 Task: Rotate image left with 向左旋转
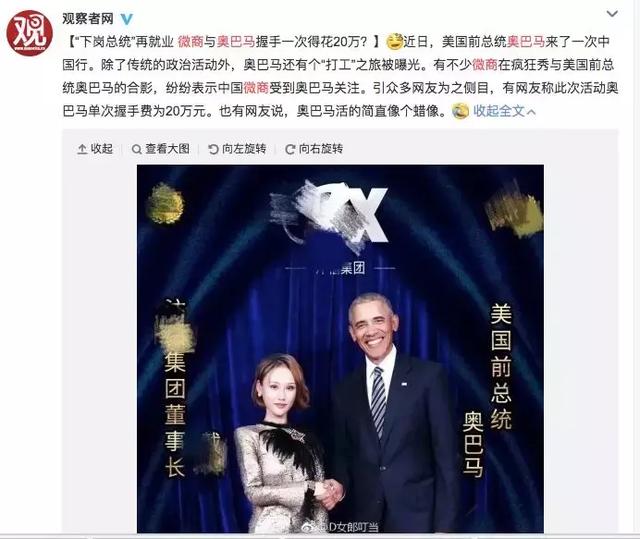tap(237, 149)
